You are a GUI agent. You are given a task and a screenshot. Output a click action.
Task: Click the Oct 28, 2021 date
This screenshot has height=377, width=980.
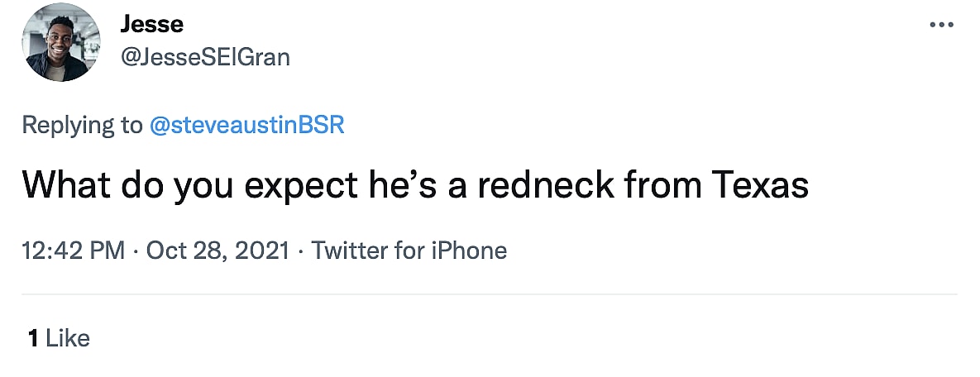218,250
